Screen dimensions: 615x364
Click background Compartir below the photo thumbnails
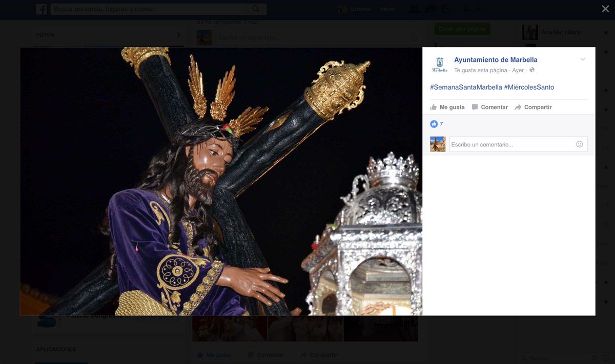tap(319, 355)
